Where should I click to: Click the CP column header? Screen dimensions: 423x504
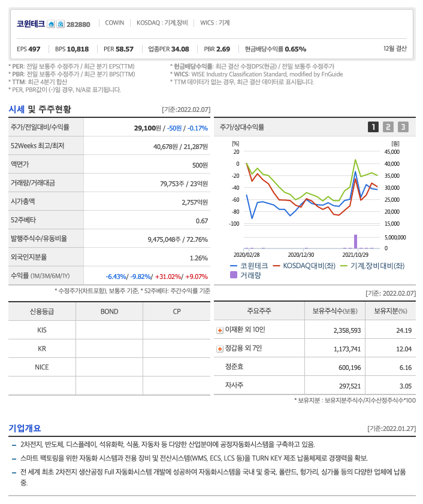click(x=177, y=311)
